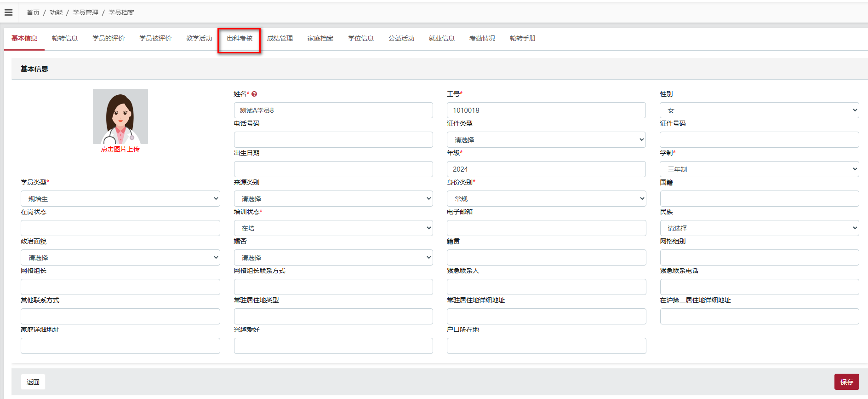The image size is (868, 399).
Task: Focus the 在沪第二居住地详细地址 input field
Action: coord(759,317)
